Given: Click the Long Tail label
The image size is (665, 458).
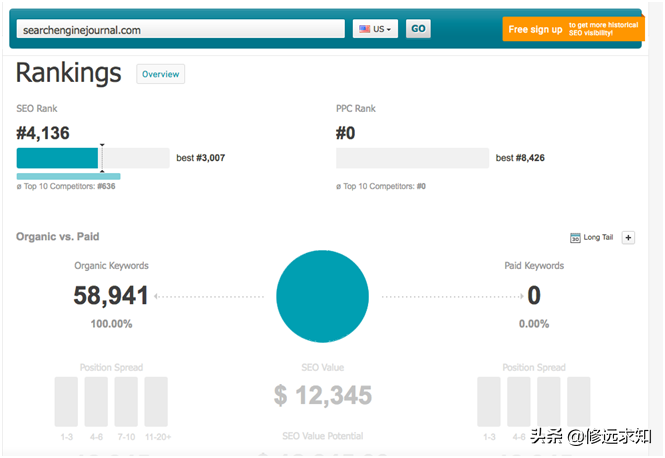Looking at the screenshot, I should [x=598, y=237].
